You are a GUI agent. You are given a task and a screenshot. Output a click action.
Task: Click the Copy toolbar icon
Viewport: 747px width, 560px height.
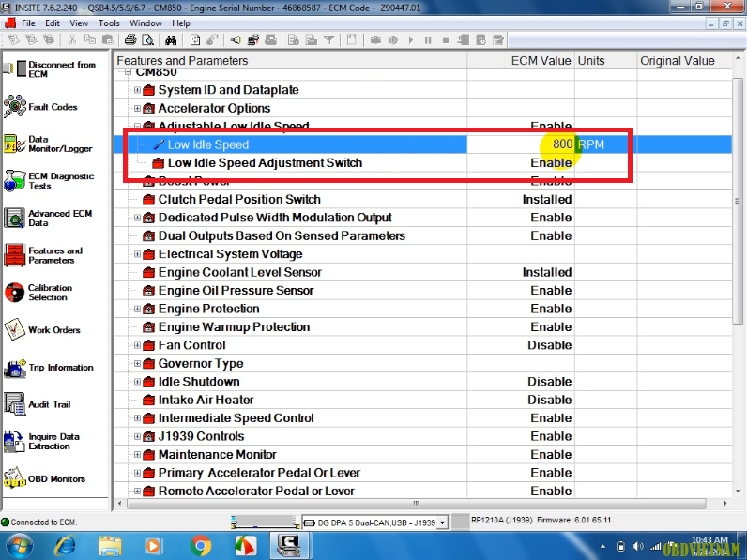tap(89, 40)
